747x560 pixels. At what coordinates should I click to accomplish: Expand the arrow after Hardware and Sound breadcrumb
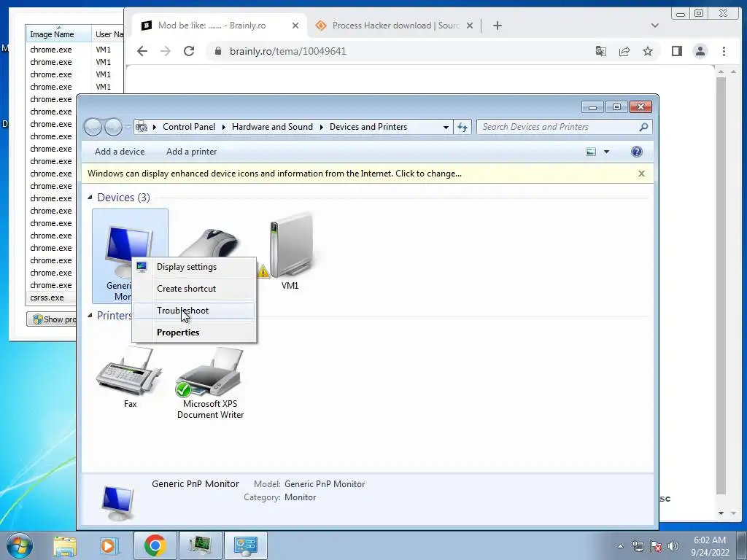click(322, 127)
